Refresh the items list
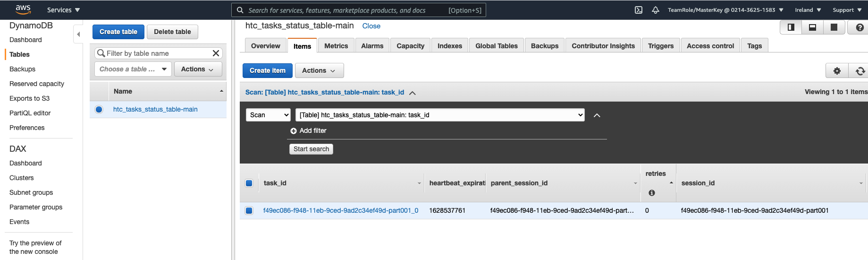Image resolution: width=868 pixels, height=260 pixels. [860, 71]
